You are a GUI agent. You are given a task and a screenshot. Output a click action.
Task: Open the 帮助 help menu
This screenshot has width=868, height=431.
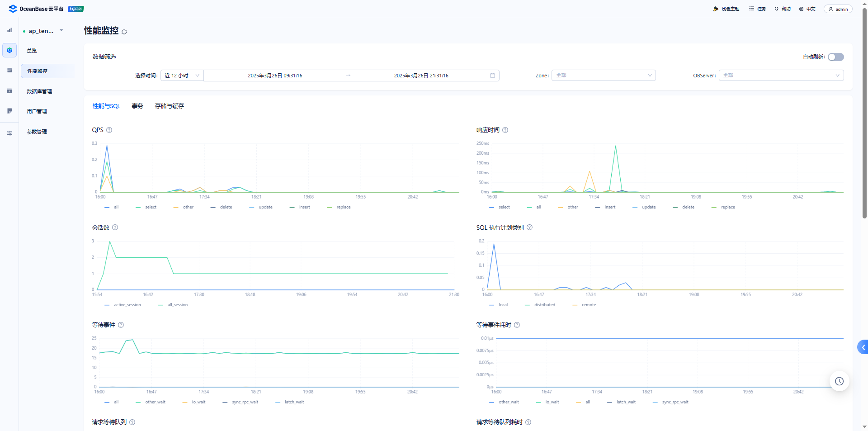click(783, 9)
